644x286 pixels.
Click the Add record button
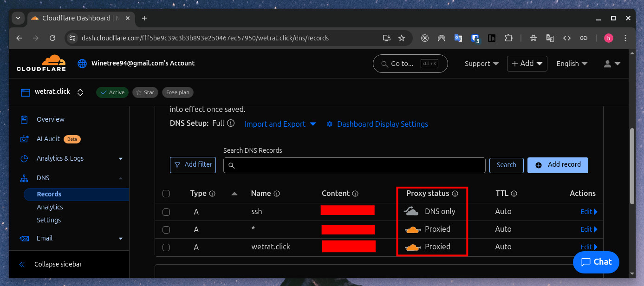[x=558, y=165]
